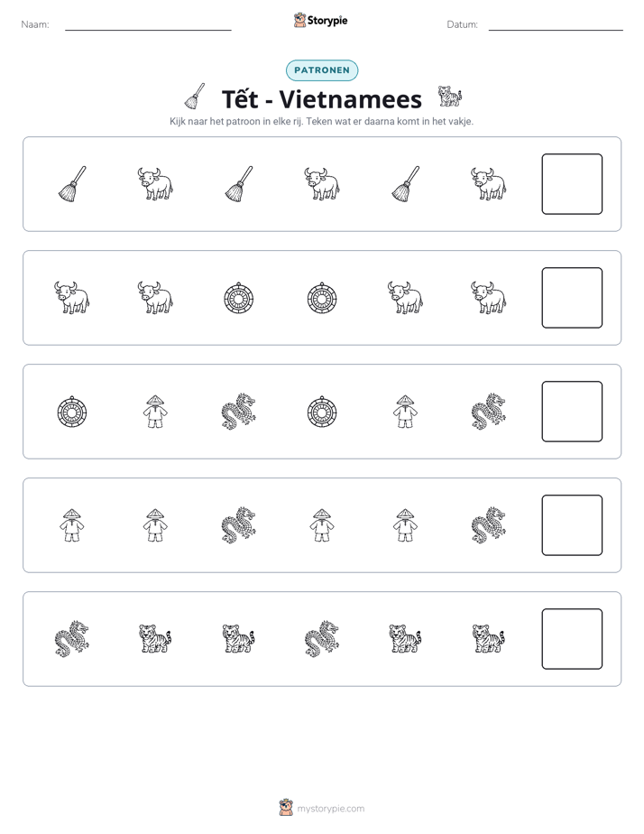The width and height of the screenshot is (644, 834).
Task: Click the empty answer box in row four
Action: [x=572, y=525]
